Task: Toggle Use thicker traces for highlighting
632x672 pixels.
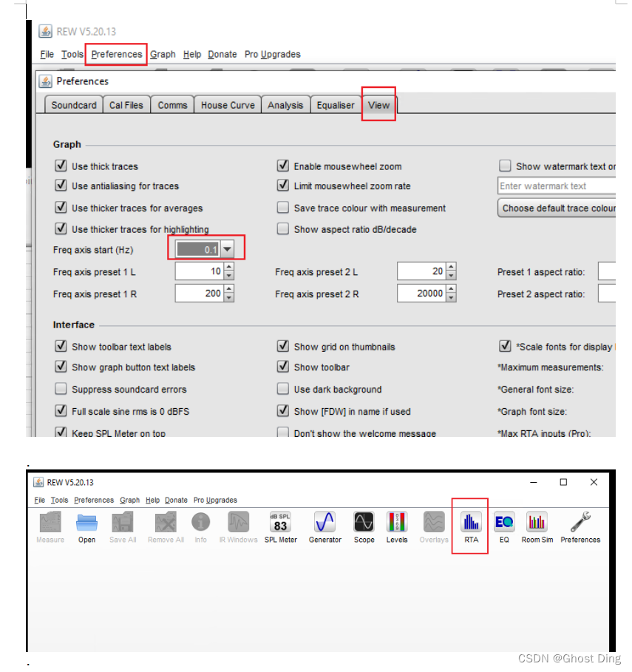Action: point(61,228)
